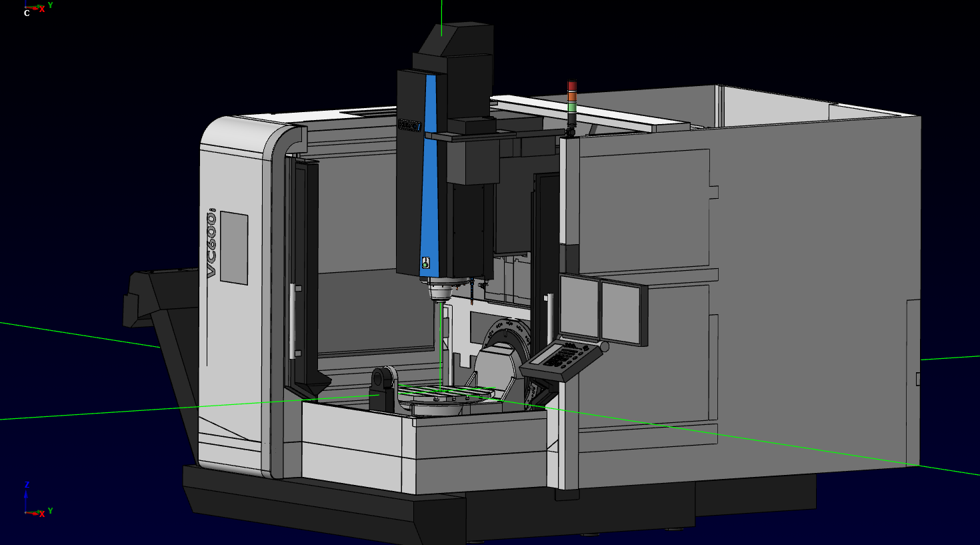Click the XYZ coordinate axis triad
This screenshot has width=980, height=545.
(x=38, y=499)
